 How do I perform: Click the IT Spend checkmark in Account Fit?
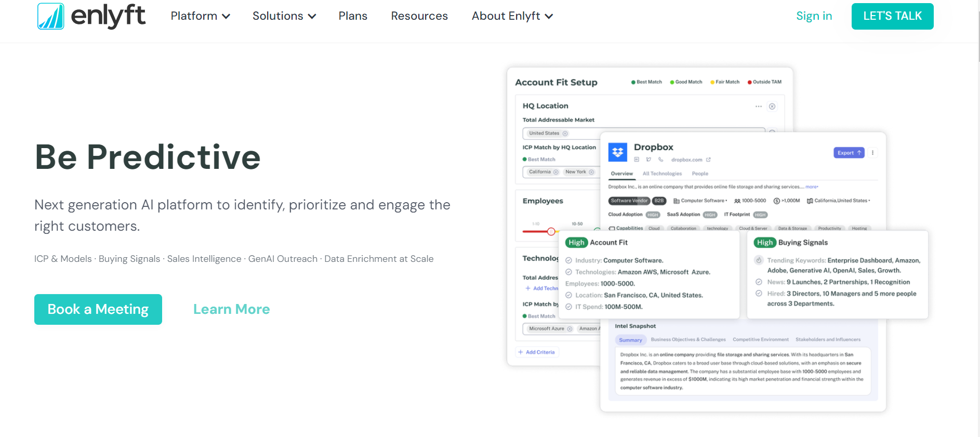(568, 307)
